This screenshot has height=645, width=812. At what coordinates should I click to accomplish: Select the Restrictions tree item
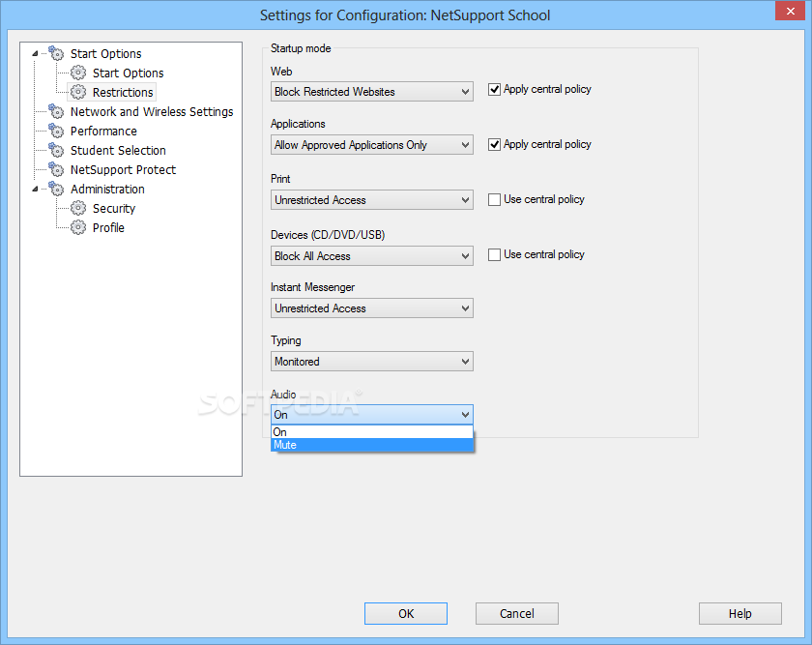[123, 92]
